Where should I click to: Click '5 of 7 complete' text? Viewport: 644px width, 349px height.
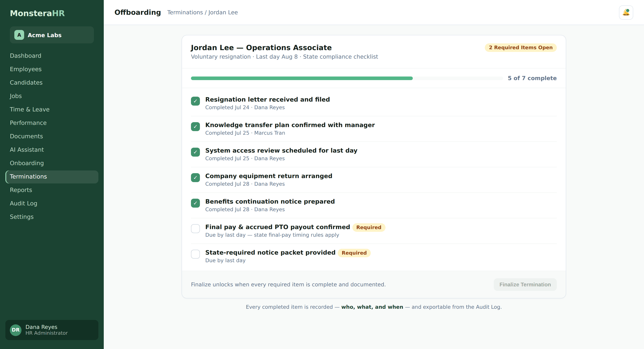pos(532,78)
